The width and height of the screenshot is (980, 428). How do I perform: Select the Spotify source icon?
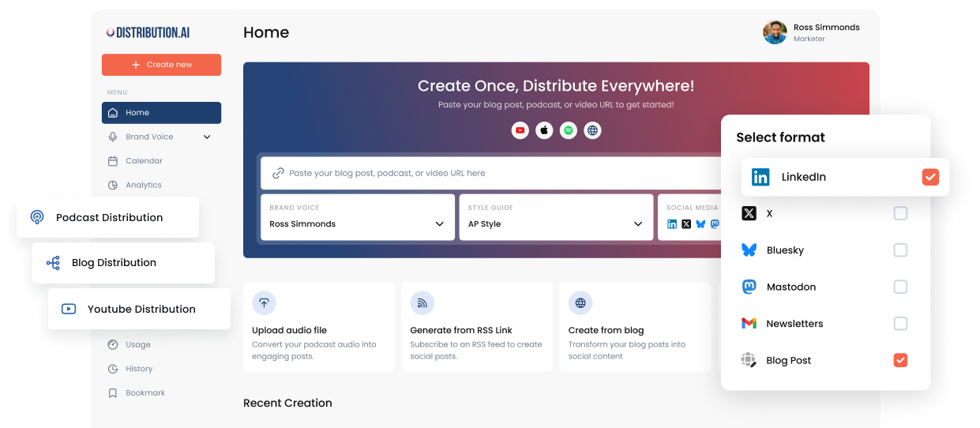569,130
